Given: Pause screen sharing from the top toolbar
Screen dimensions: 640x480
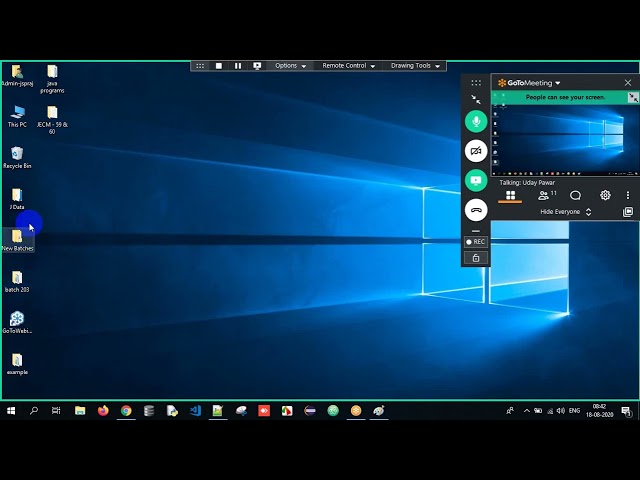Looking at the screenshot, I should (238, 66).
